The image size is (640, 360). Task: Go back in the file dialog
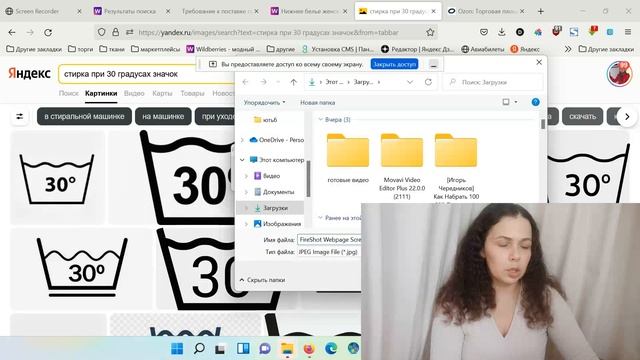pyautogui.click(x=245, y=82)
